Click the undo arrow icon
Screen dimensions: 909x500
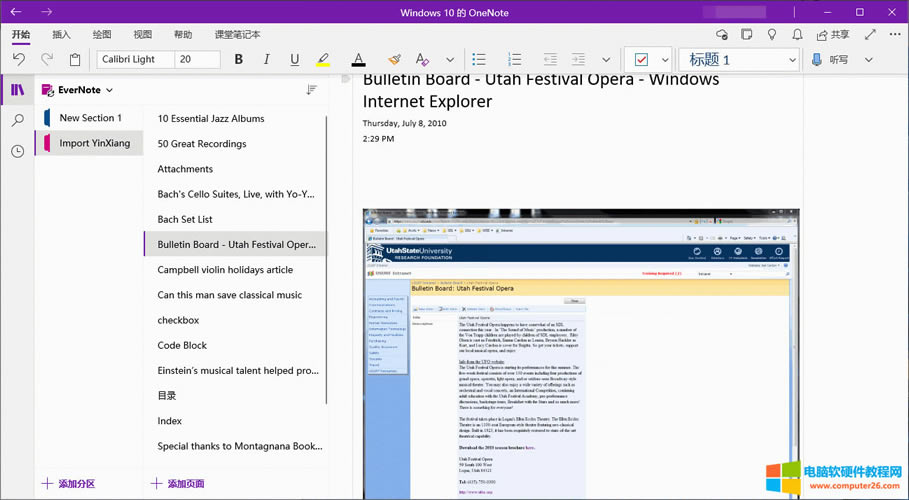[x=19, y=60]
